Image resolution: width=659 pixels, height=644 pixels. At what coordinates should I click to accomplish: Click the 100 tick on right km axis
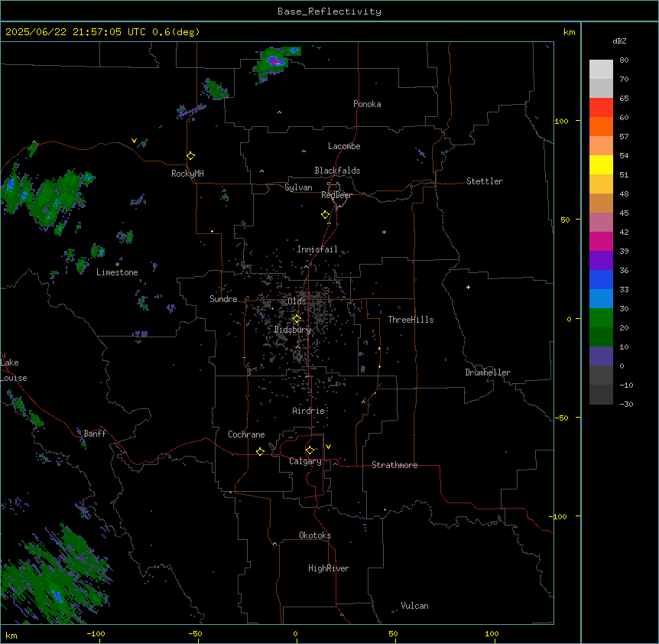pos(561,121)
